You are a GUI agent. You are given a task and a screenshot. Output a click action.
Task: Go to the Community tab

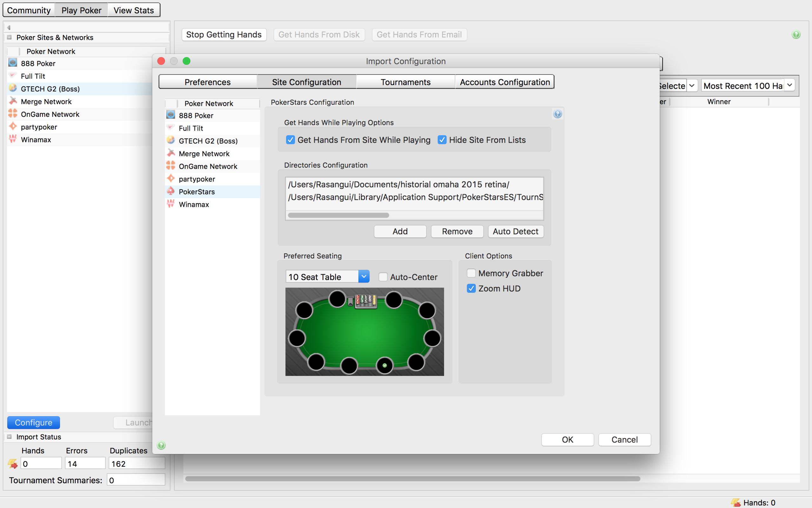pos(29,10)
